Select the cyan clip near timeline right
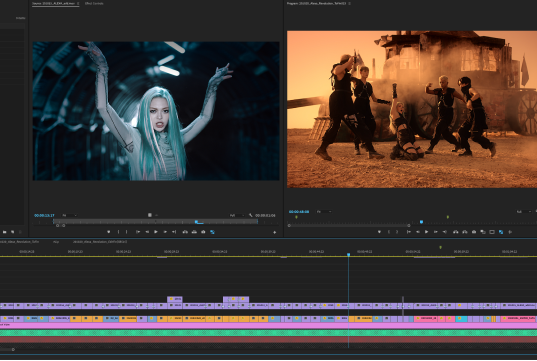The height and width of the screenshot is (361, 537). pyautogui.click(x=461, y=319)
